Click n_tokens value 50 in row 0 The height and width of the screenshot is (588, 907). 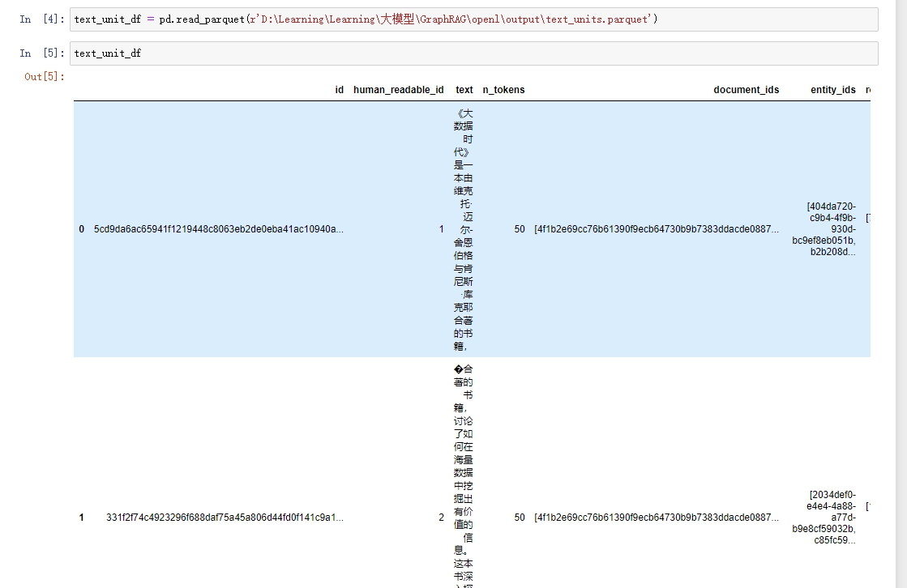tap(520, 229)
